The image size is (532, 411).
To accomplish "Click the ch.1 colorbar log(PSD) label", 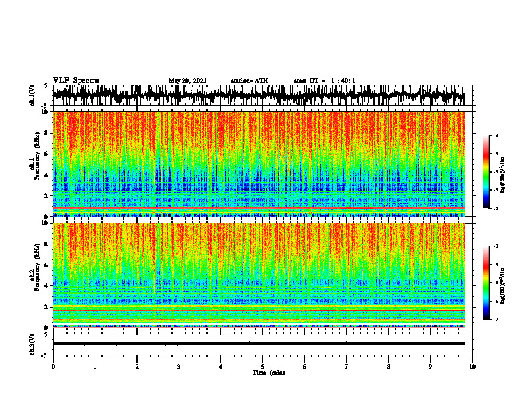I will (503, 175).
